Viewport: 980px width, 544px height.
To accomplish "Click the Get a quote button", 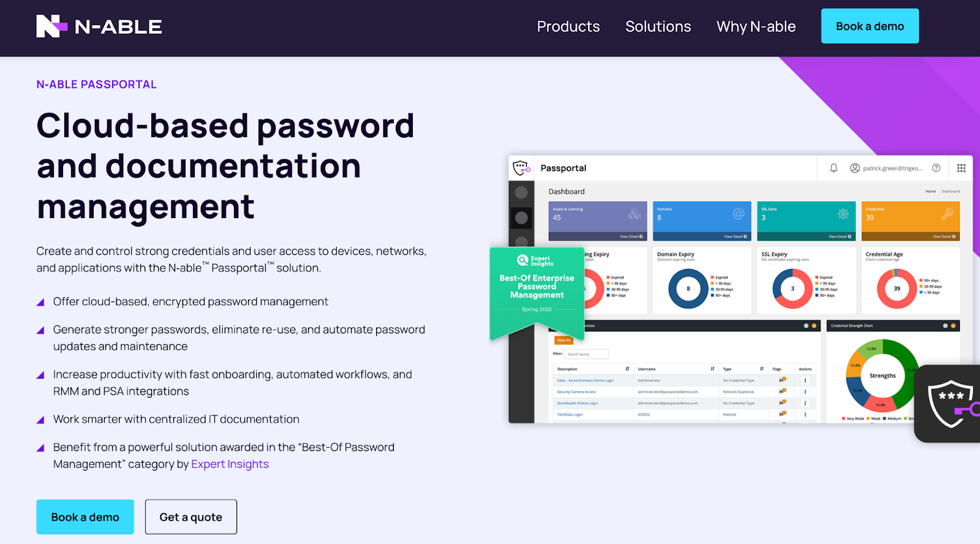I will click(191, 517).
